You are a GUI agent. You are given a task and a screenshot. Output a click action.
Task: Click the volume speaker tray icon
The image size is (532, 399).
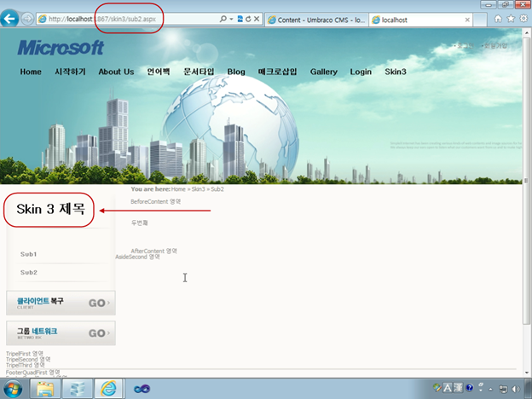(515, 389)
